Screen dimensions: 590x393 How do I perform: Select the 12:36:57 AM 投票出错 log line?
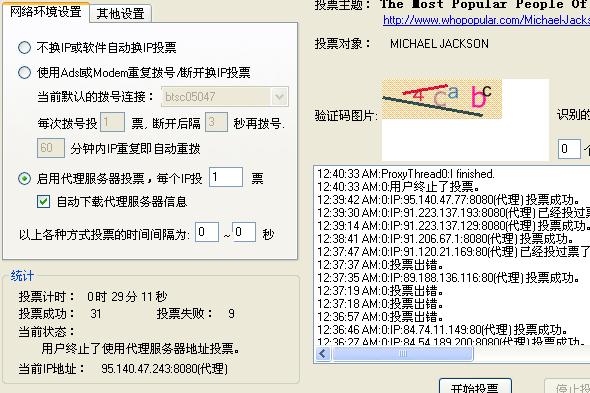pyautogui.click(x=380, y=317)
